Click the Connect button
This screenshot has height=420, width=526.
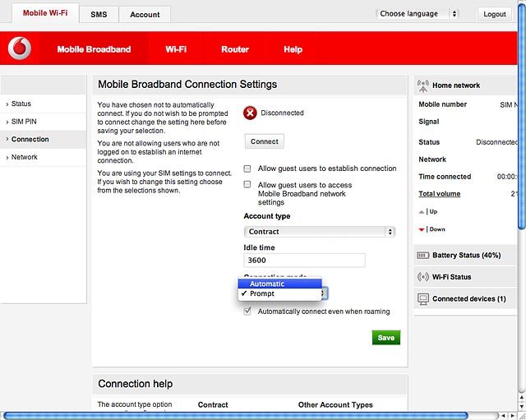tap(265, 141)
